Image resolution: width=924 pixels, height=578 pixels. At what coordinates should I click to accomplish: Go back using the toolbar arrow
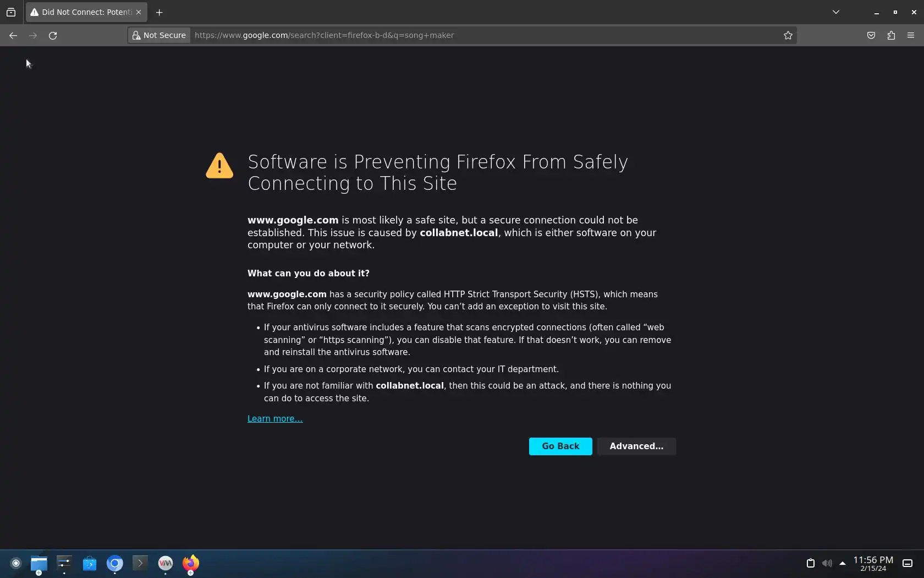coord(13,35)
